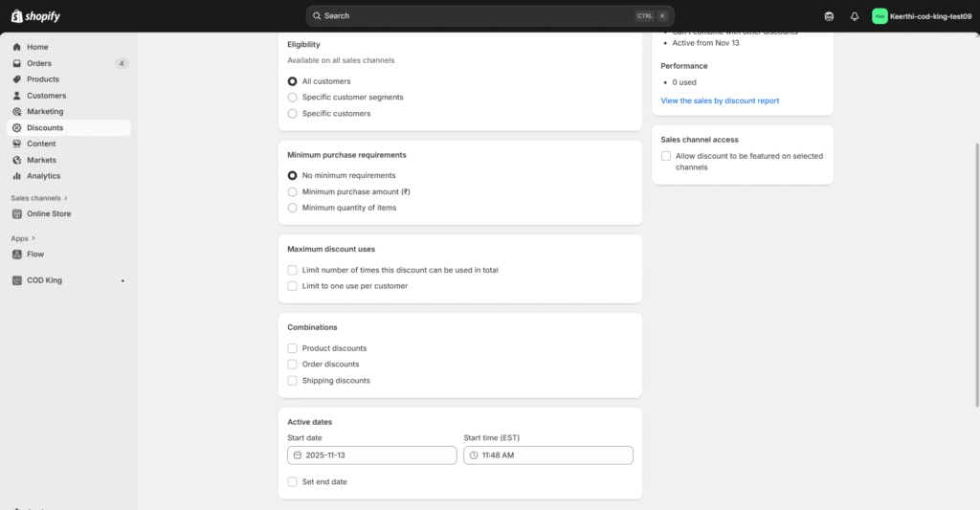Enable Limit to one use per customer
Image resolution: width=980 pixels, height=510 pixels.
click(293, 286)
